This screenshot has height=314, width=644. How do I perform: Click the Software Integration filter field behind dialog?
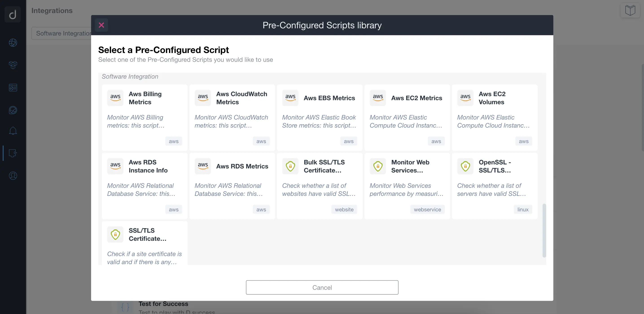tap(61, 33)
